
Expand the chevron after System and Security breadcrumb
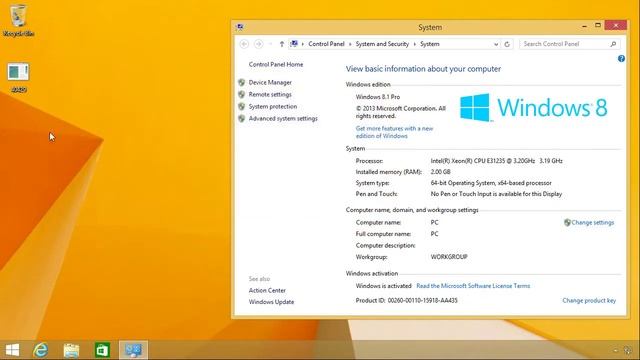[x=415, y=44]
